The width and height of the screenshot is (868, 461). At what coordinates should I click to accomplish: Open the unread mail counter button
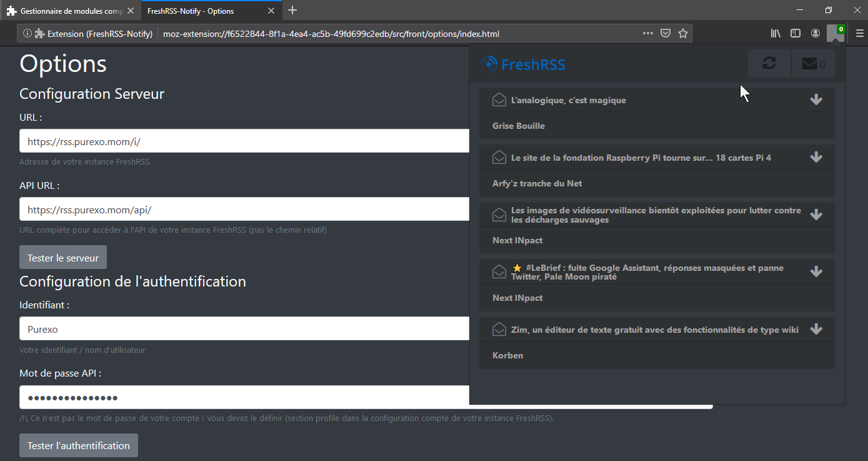[813, 63]
